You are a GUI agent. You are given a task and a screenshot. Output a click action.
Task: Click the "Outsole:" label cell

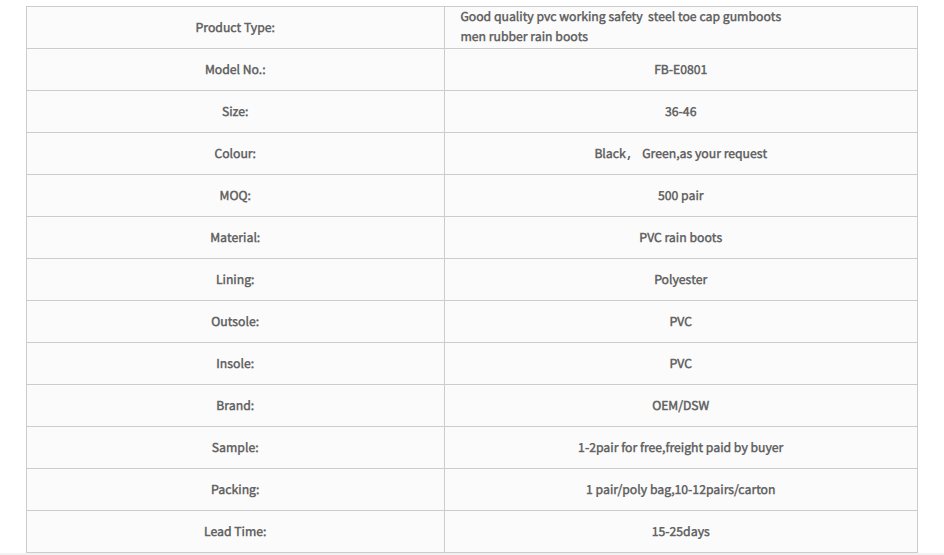pos(235,322)
